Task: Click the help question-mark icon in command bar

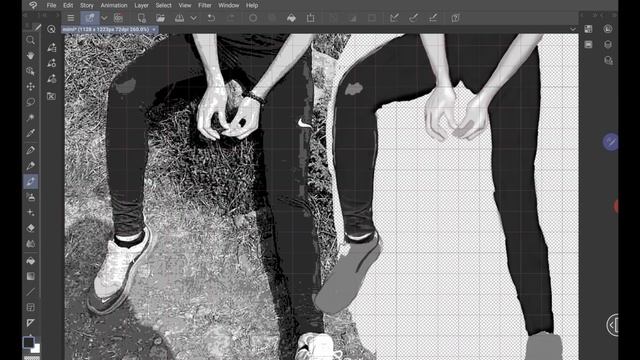Action: (456, 18)
